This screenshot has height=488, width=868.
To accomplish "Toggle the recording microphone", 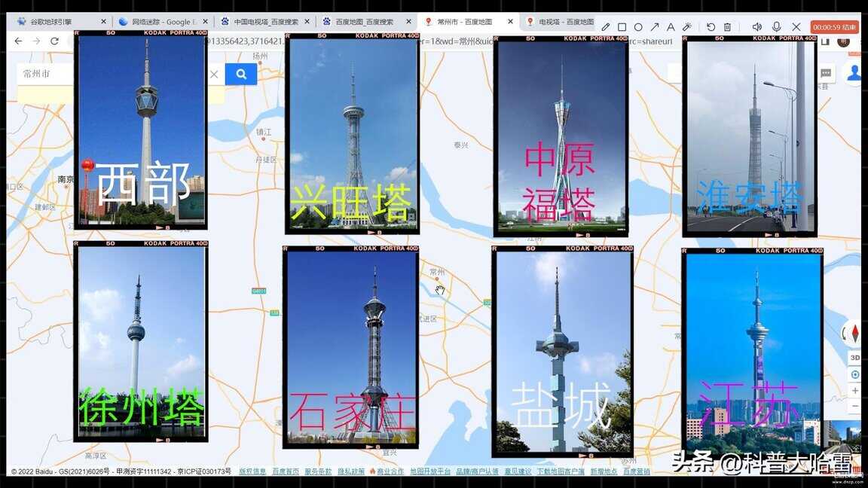I will pos(776,26).
